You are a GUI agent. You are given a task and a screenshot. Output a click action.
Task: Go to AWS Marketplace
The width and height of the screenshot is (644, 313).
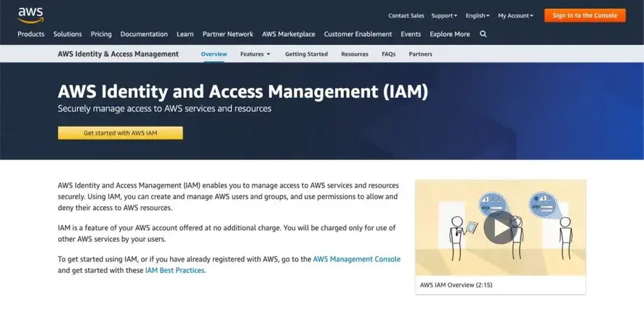pyautogui.click(x=289, y=34)
